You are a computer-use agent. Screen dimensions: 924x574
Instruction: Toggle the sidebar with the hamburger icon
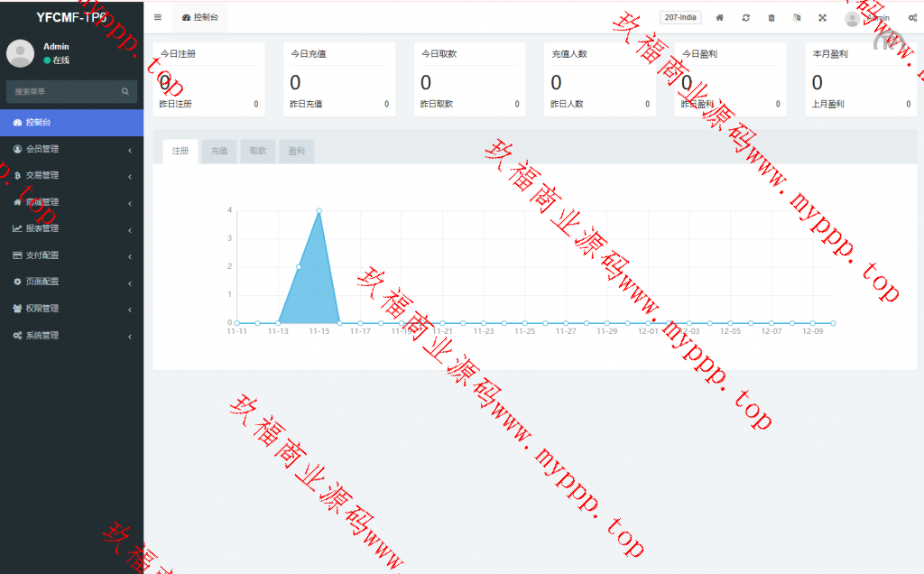coord(158,17)
